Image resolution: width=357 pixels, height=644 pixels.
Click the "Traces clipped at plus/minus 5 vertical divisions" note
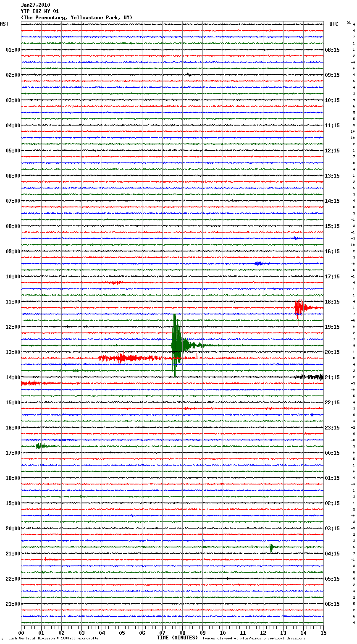coord(254,639)
